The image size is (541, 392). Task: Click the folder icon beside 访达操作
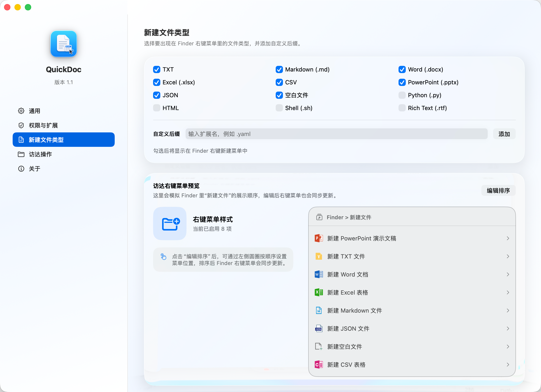pyautogui.click(x=21, y=154)
